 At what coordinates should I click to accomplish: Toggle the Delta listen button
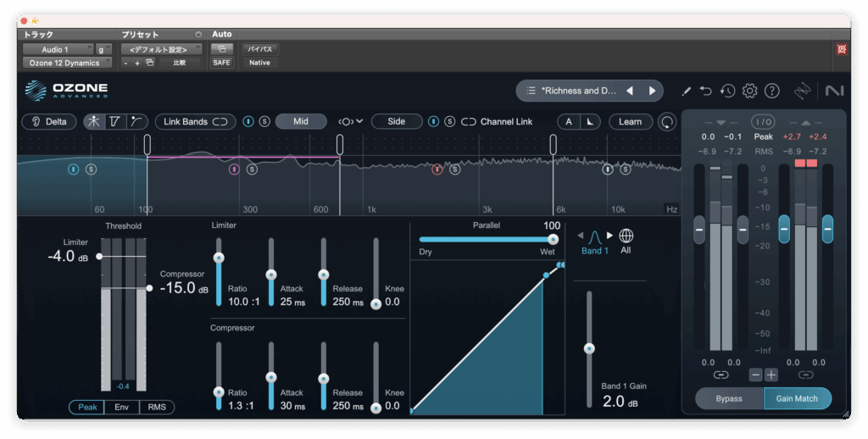(49, 121)
